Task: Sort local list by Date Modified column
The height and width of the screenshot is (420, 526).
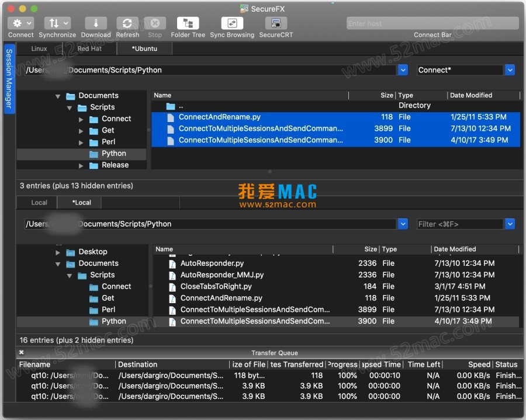Action: [x=475, y=249]
